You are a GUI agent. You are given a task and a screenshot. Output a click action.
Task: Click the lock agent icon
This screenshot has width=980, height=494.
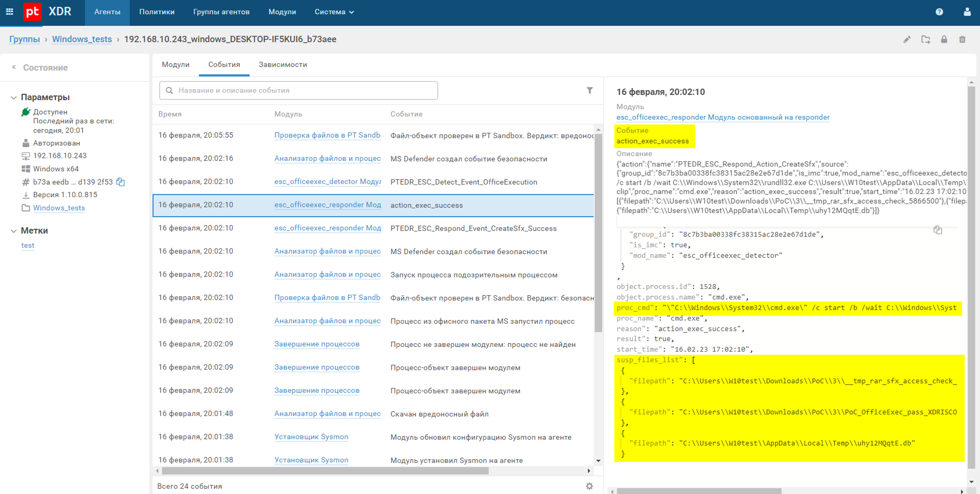click(944, 39)
